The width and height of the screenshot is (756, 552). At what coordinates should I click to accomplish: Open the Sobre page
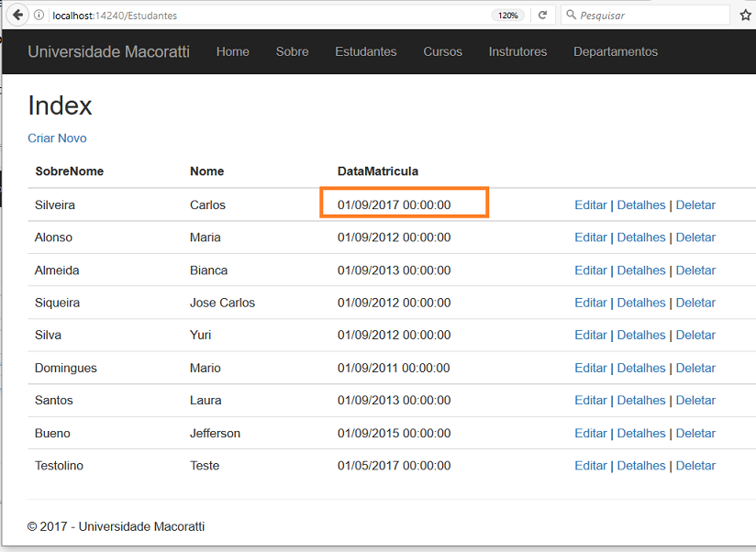click(292, 51)
